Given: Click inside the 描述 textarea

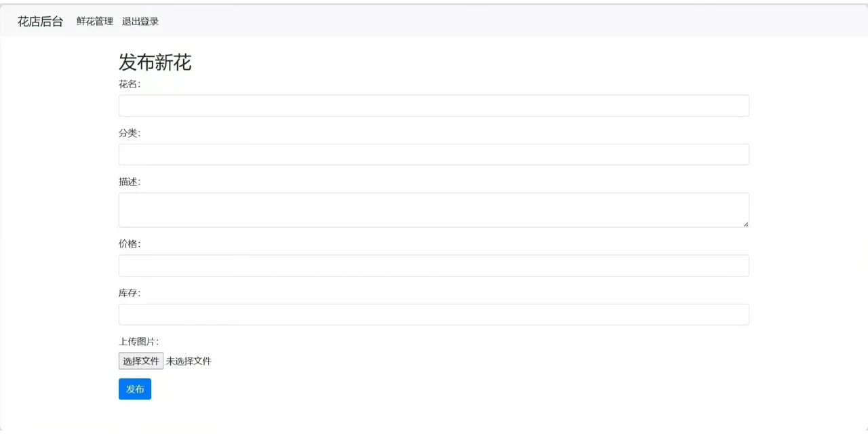Looking at the screenshot, I should (433, 210).
